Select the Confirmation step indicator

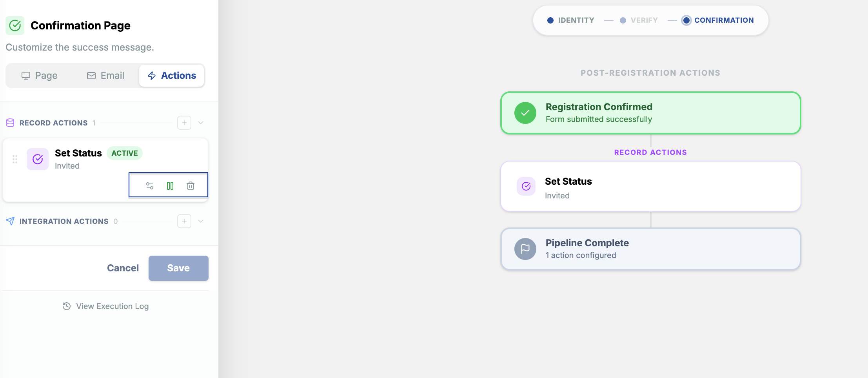click(x=718, y=20)
